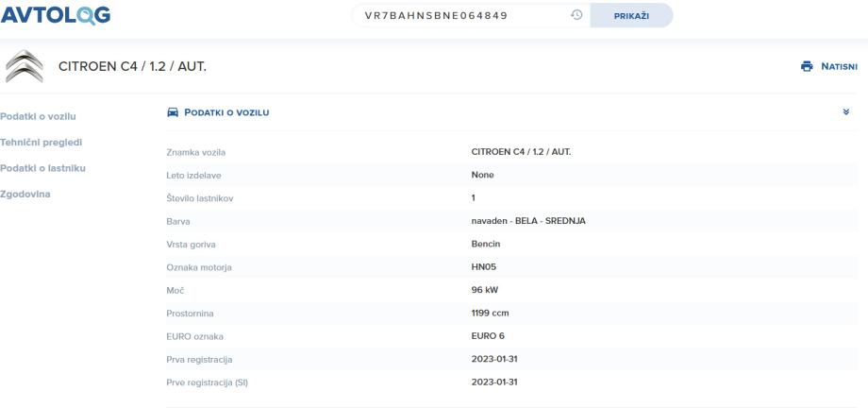Go to Podatki o vozilu in the sidebar
The height and width of the screenshot is (408, 868).
point(38,116)
